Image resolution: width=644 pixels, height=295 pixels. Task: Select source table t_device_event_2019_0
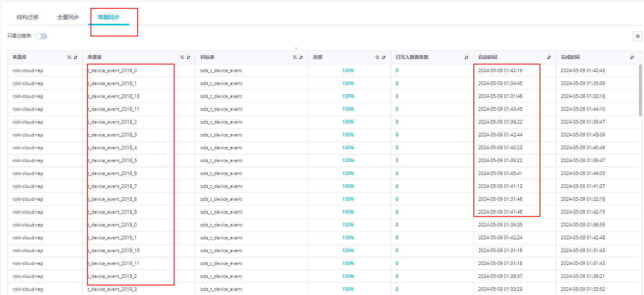[112, 225]
